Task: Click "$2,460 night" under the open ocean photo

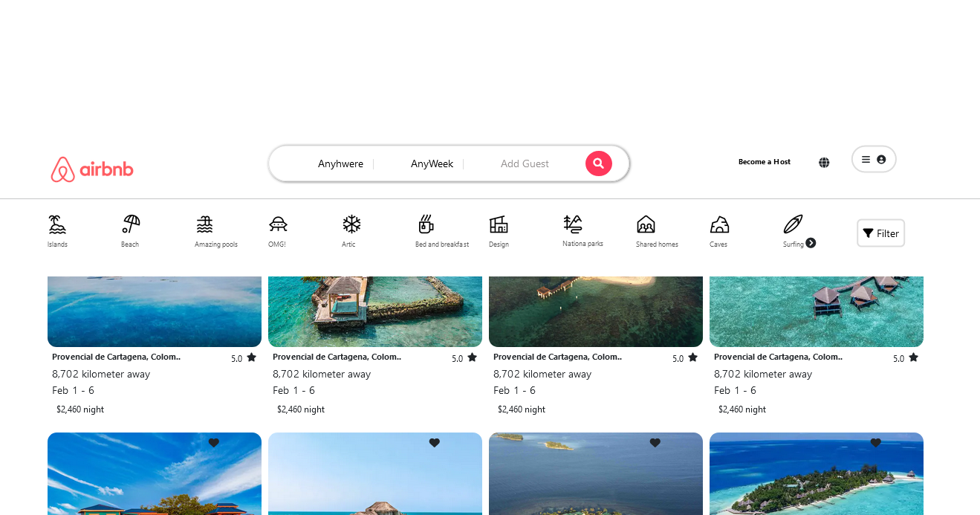Action: click(80, 409)
